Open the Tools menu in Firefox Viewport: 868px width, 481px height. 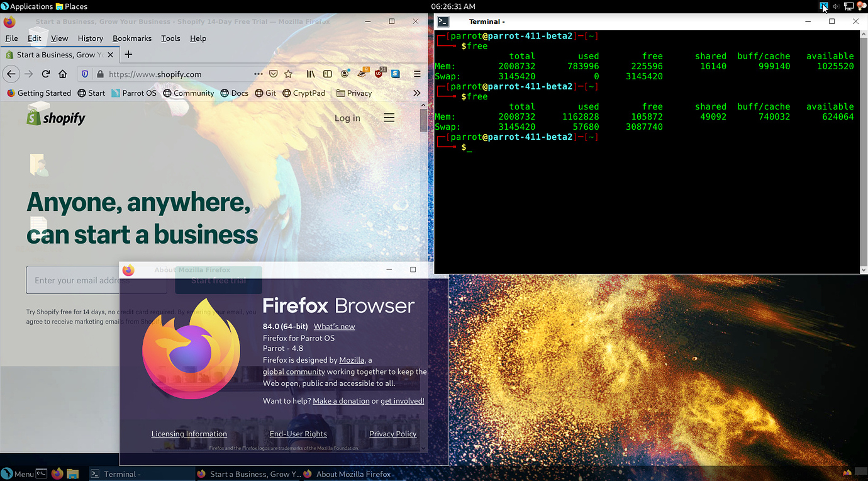point(170,38)
